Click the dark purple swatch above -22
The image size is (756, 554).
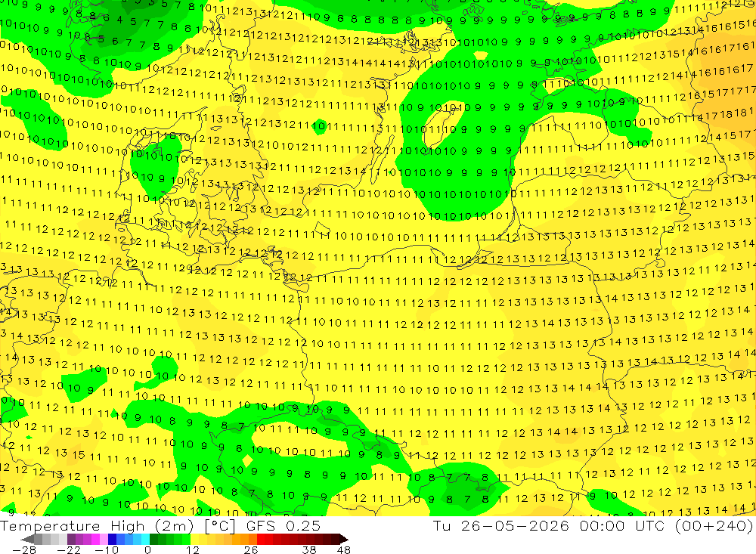pyautogui.click(x=71, y=539)
